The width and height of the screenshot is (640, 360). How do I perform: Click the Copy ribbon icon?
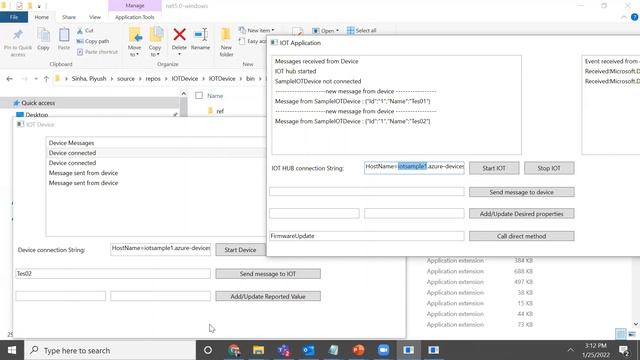43,40
